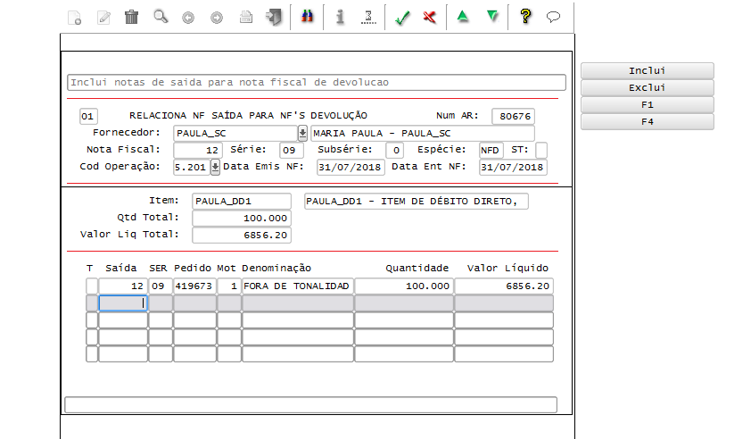Click the first row Saída cell 12

pyautogui.click(x=123, y=286)
